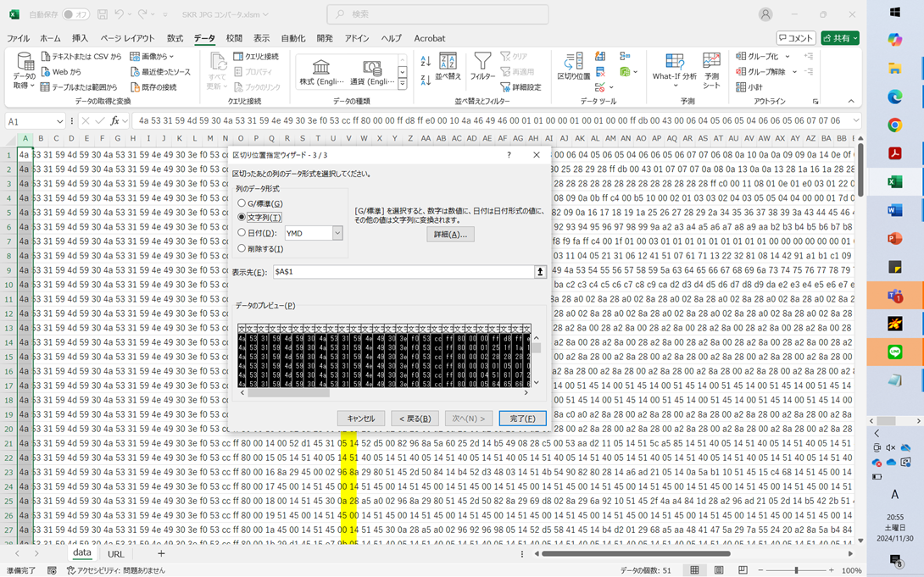Switch to the ホーム ribbon tab
Screen dimensions: 924x577
(x=50, y=38)
